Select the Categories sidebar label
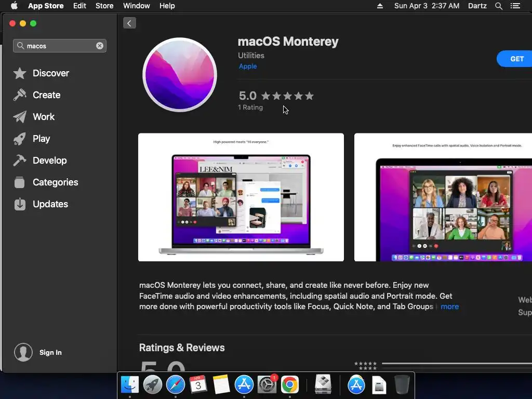The image size is (532, 399). point(56,182)
